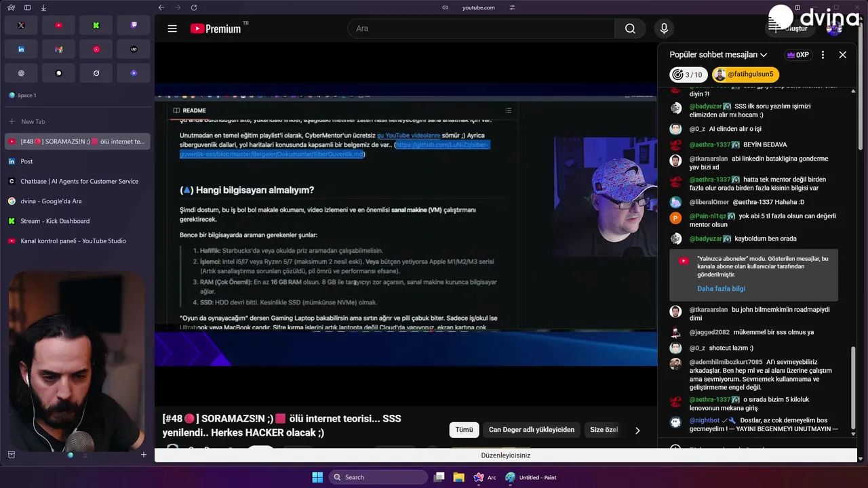Select the 'Tümü' filter chip
Viewport: 868px width, 488px height.
[x=464, y=430]
